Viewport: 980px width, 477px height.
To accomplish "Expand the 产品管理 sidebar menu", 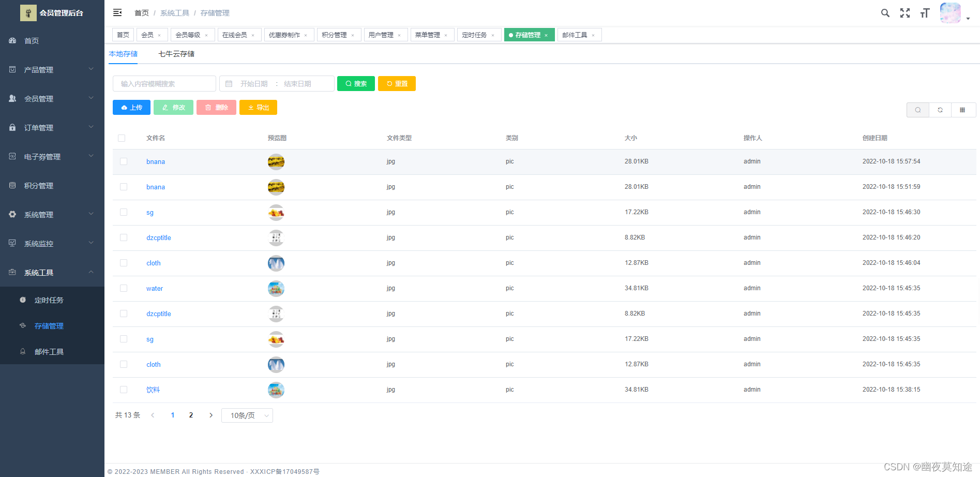I will 52,70.
